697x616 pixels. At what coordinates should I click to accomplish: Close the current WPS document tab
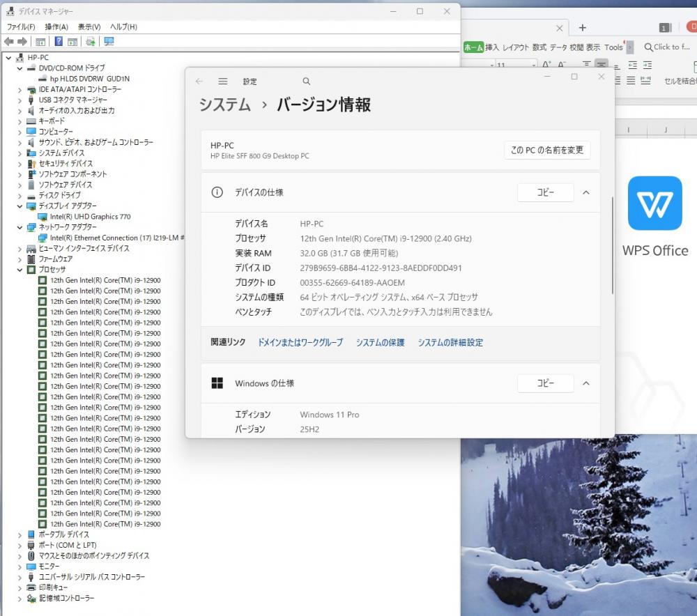pos(560,29)
